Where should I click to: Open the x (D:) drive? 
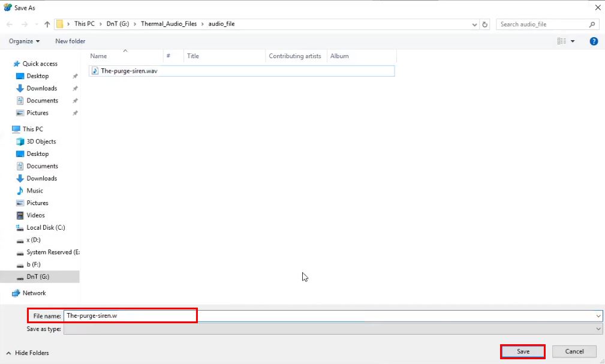pyautogui.click(x=33, y=240)
